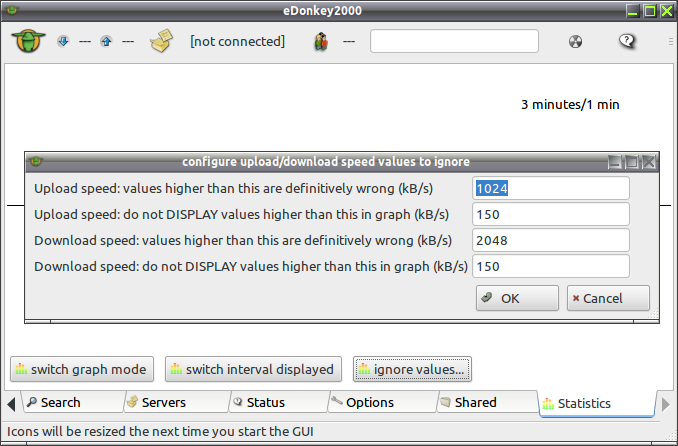Click the switch interval displayed button
Viewport: 678px width, 446px height.
253,369
